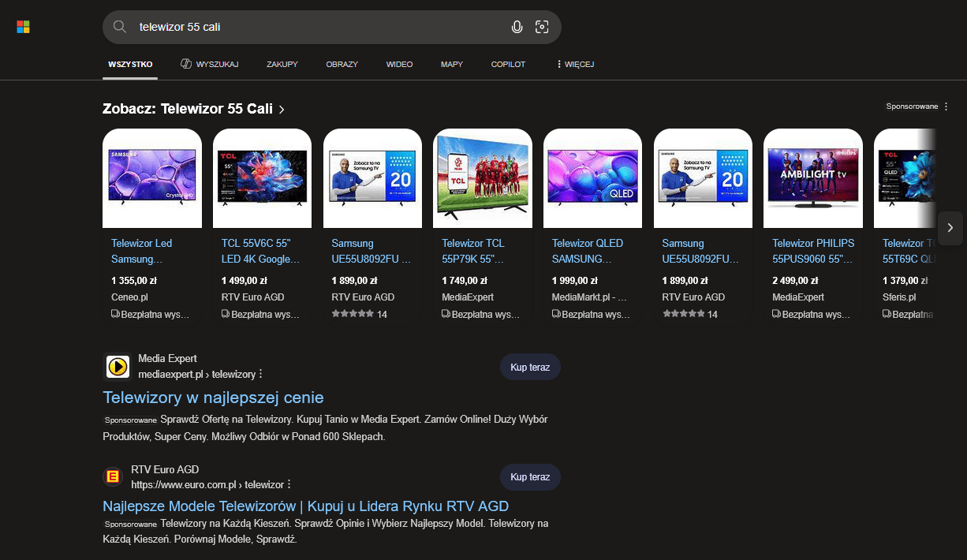
Task: Go to the WIDEO tab
Action: [x=399, y=64]
